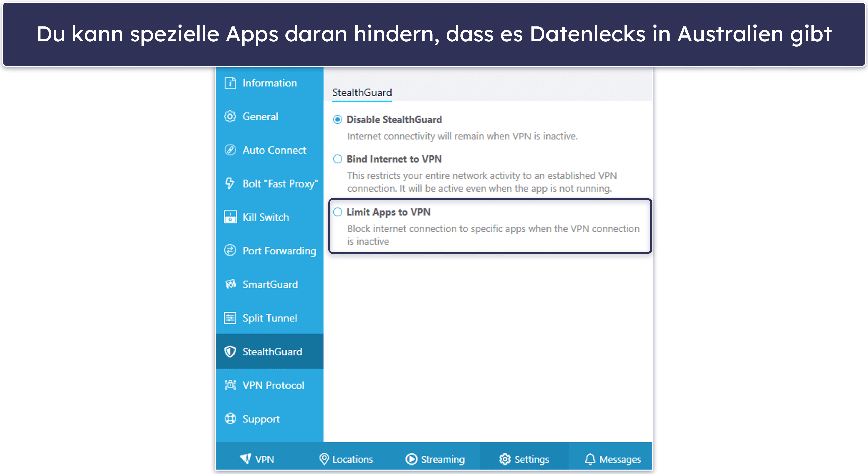Go to Auto Connect settings
Image resolution: width=868 pixels, height=474 pixels.
click(x=270, y=150)
